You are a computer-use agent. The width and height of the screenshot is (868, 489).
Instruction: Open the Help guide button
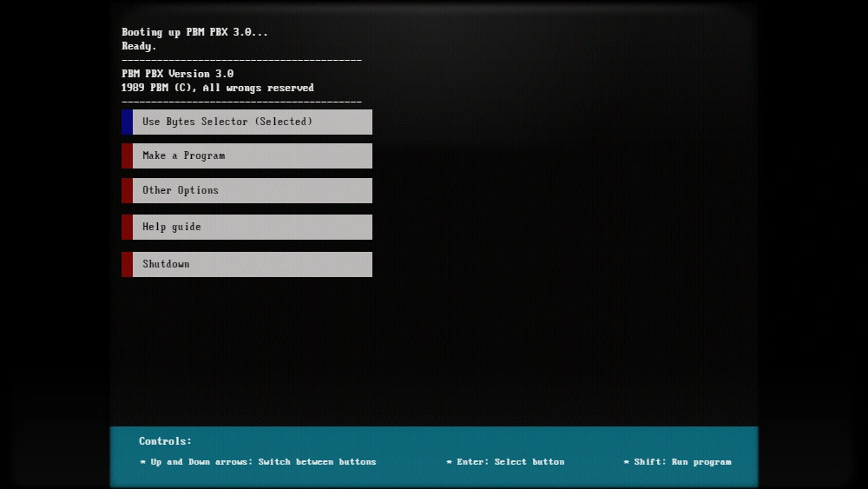tap(247, 227)
